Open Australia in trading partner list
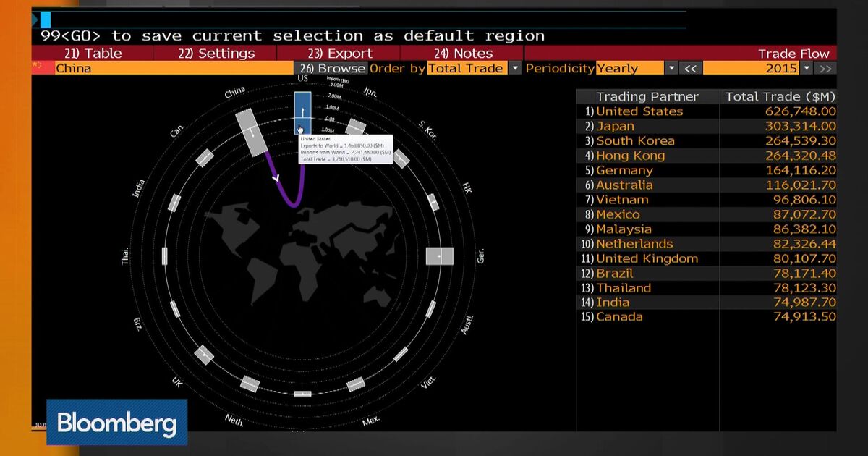Viewport: 868px width, 456px height. [x=624, y=185]
